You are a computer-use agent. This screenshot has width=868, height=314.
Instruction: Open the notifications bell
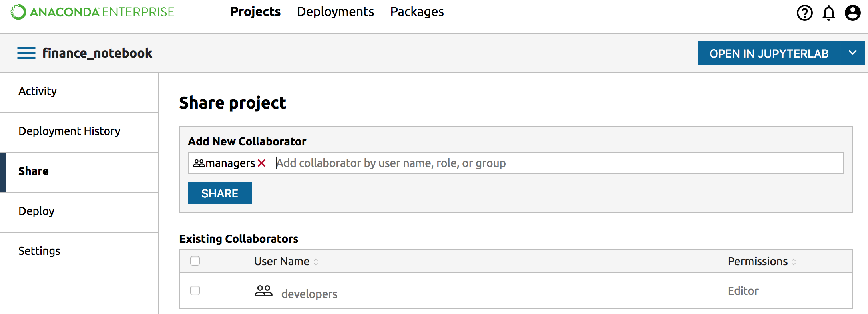828,13
